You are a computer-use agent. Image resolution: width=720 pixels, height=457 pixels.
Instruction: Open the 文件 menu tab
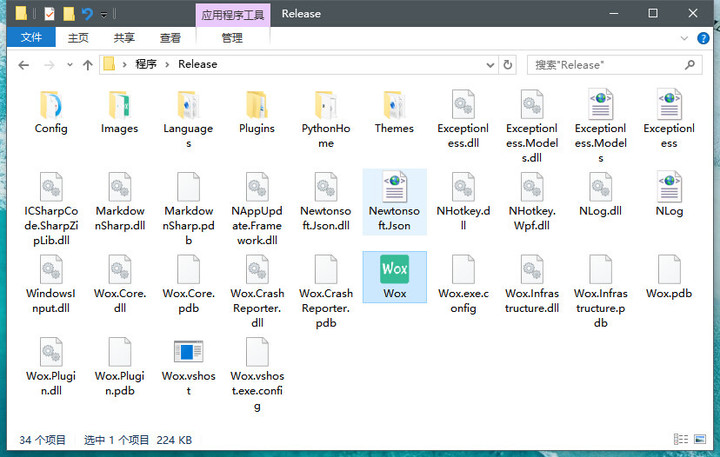coord(31,37)
